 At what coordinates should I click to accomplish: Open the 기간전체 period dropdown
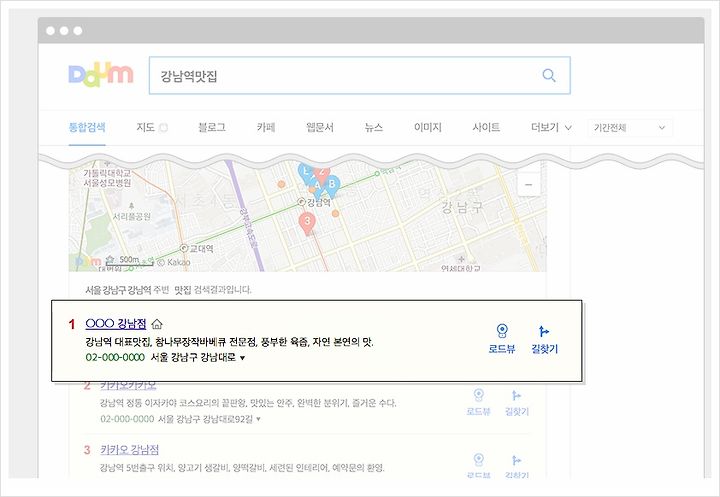630,128
